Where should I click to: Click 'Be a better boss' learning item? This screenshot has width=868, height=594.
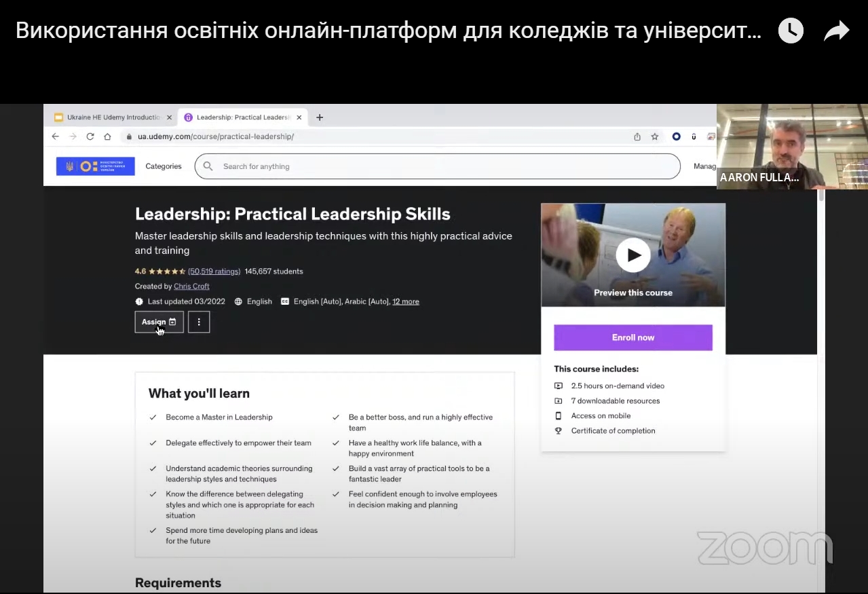pyautogui.click(x=421, y=423)
